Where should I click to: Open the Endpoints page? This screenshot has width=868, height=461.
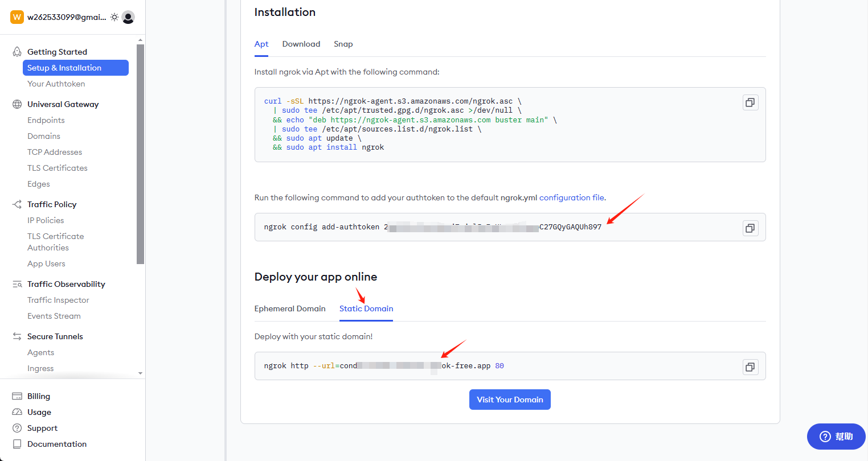pos(46,120)
